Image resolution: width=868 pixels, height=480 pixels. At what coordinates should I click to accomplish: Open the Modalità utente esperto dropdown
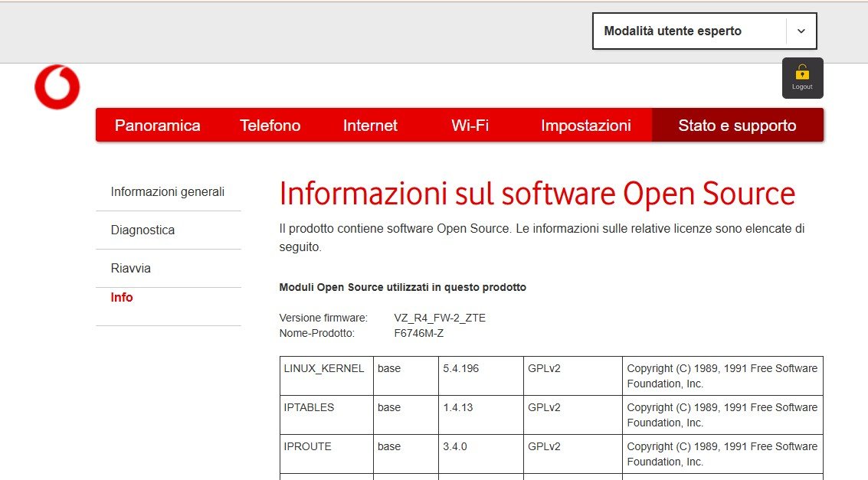704,31
